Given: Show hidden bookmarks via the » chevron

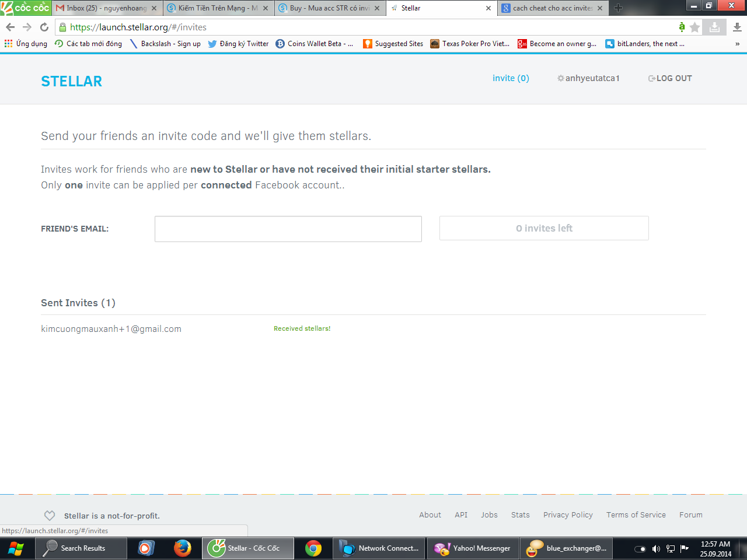Looking at the screenshot, I should [737, 44].
